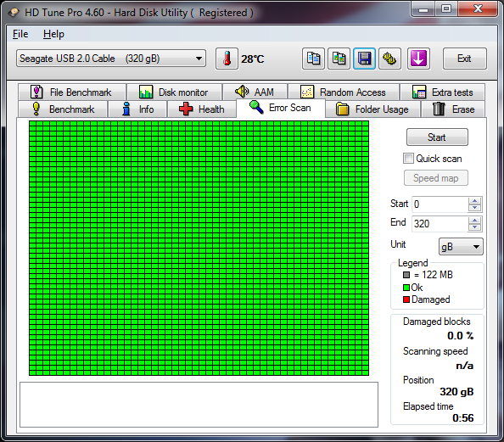Image resolution: width=504 pixels, height=442 pixels.
Task: Open the Help menu
Action: click(53, 34)
